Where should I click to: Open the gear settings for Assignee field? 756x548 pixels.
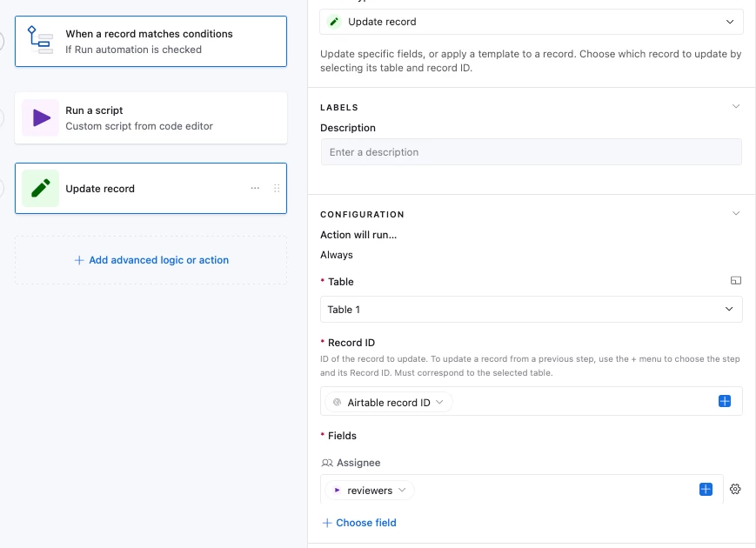[x=735, y=490]
